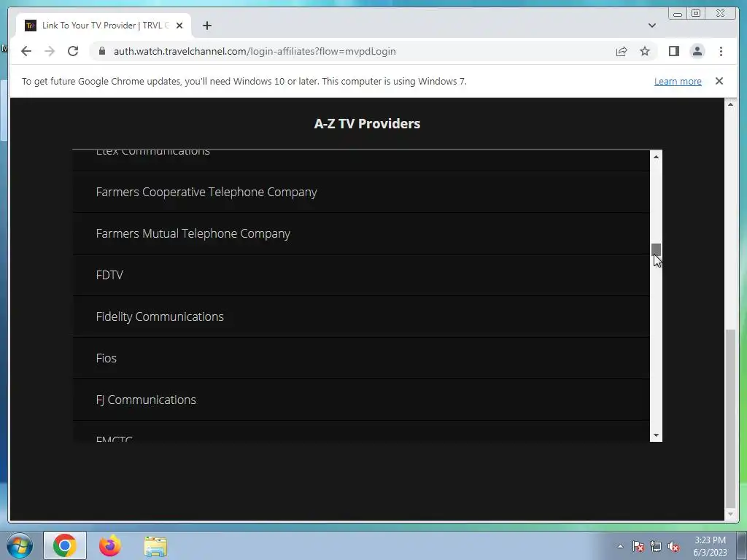This screenshot has width=747, height=560.
Task: Open the Learn more link
Action: [678, 82]
